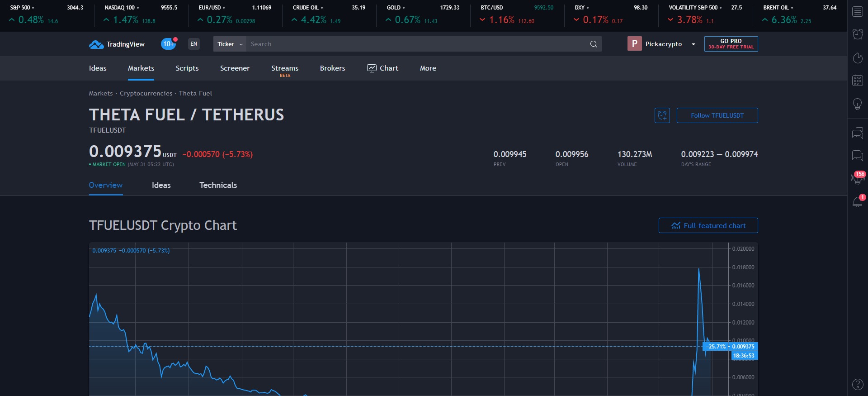Expand the Pickacrypto account menu arrow
This screenshot has height=396, width=868.
(693, 44)
